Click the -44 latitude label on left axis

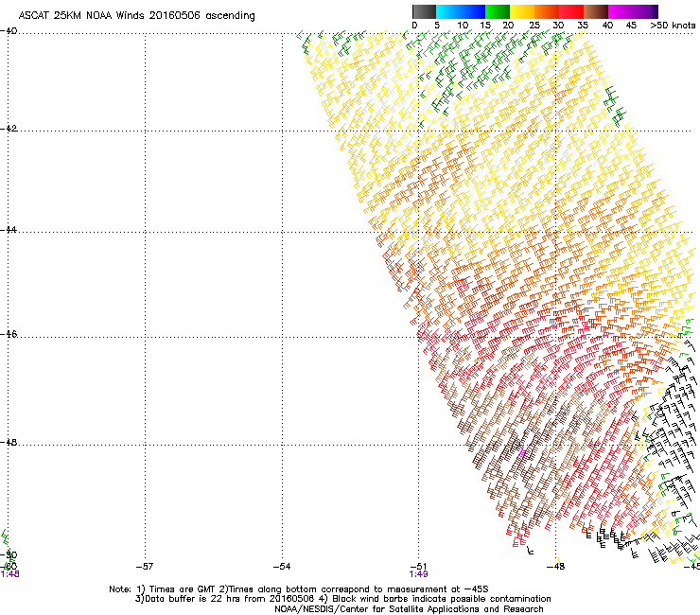9,230
